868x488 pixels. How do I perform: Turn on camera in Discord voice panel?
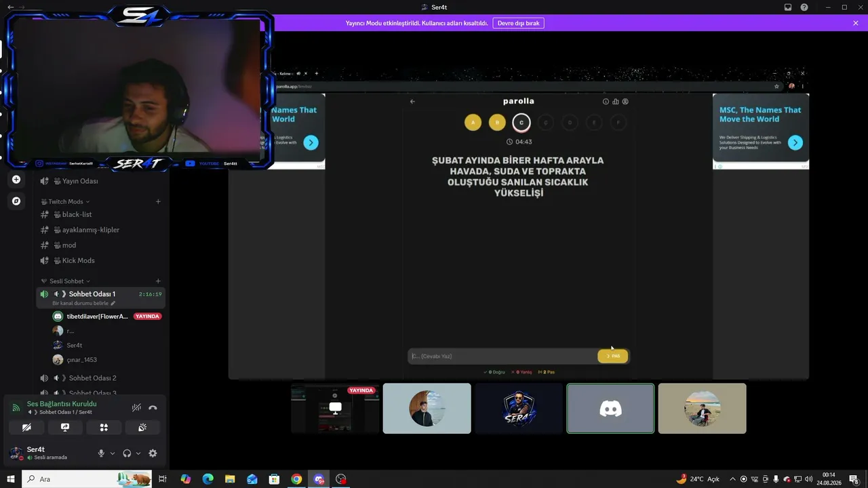(26, 428)
